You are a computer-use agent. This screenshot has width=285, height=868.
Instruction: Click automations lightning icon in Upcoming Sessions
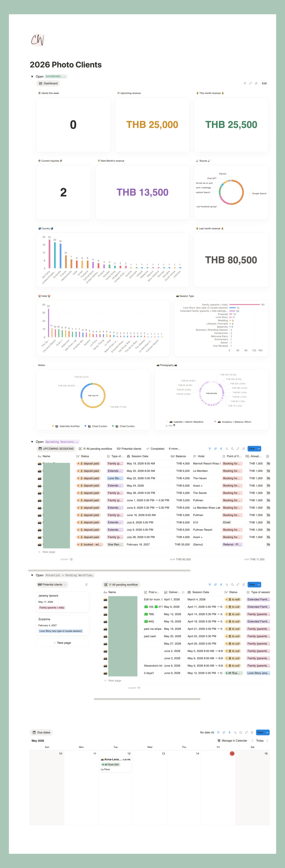221,448
